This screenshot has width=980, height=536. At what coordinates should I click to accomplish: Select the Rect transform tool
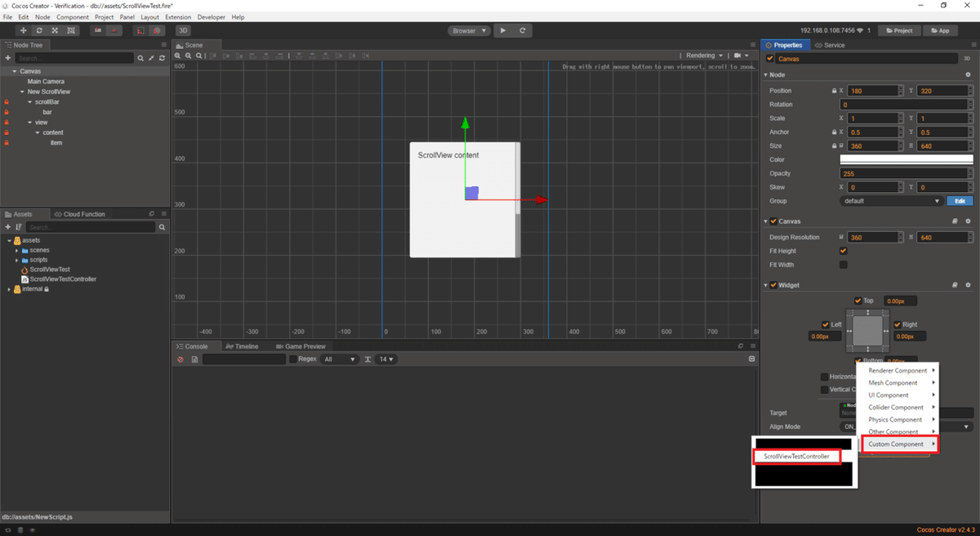(72, 30)
